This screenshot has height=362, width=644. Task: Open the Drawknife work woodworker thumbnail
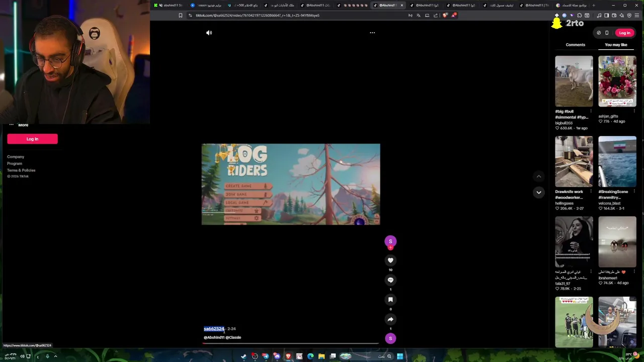[574, 161]
